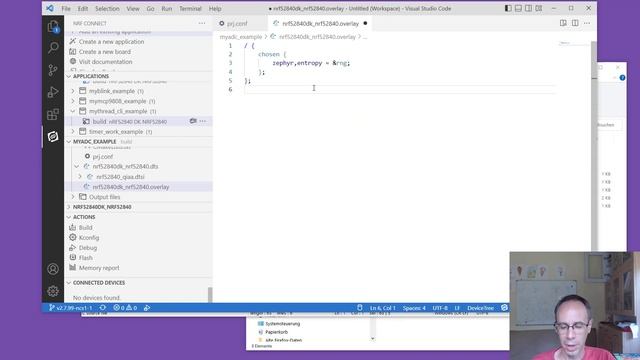Click Create a new board
Screen dimensions: 640x360
105,52
